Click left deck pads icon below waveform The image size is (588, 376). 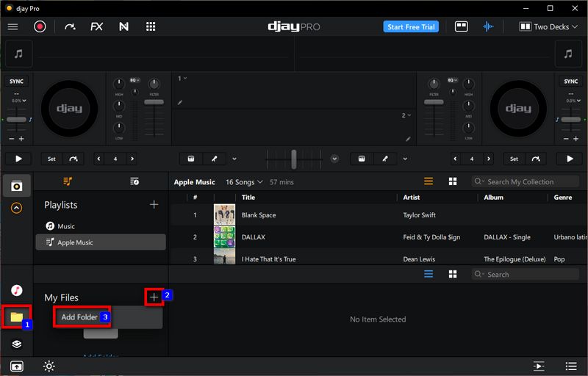click(x=191, y=159)
